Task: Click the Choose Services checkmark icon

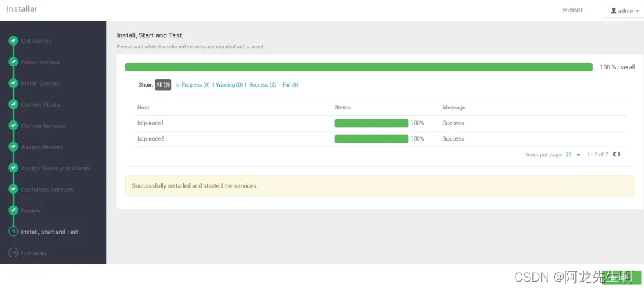Action: 14,125
